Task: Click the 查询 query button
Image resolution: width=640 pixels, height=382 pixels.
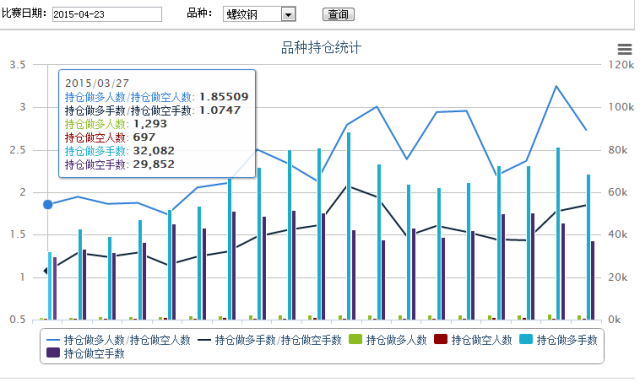Action: pyautogui.click(x=338, y=14)
